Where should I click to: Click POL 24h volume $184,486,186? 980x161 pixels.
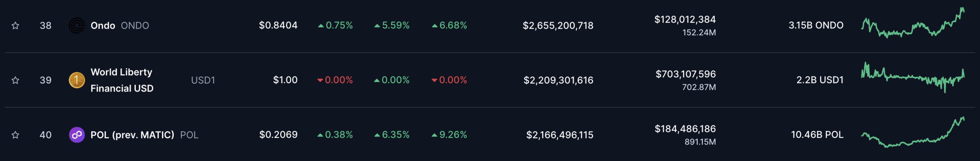click(x=685, y=129)
